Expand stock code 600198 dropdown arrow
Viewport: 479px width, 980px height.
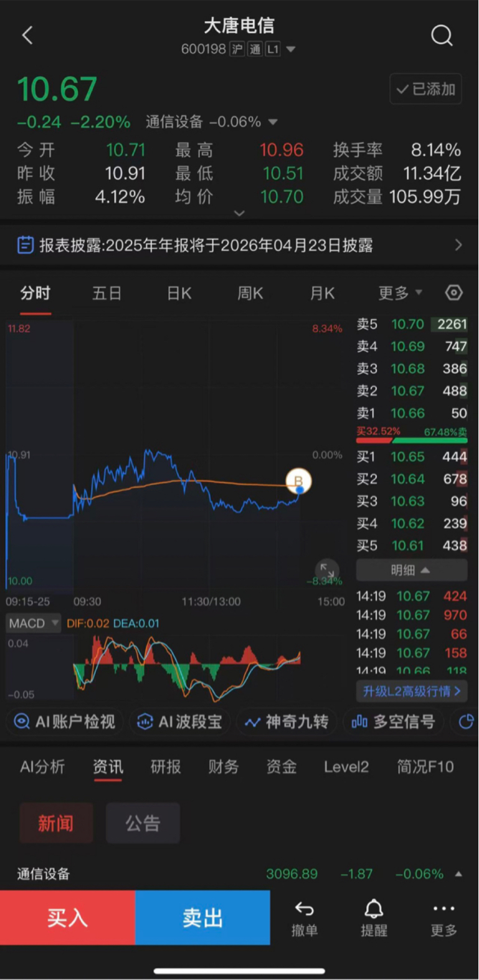290,49
